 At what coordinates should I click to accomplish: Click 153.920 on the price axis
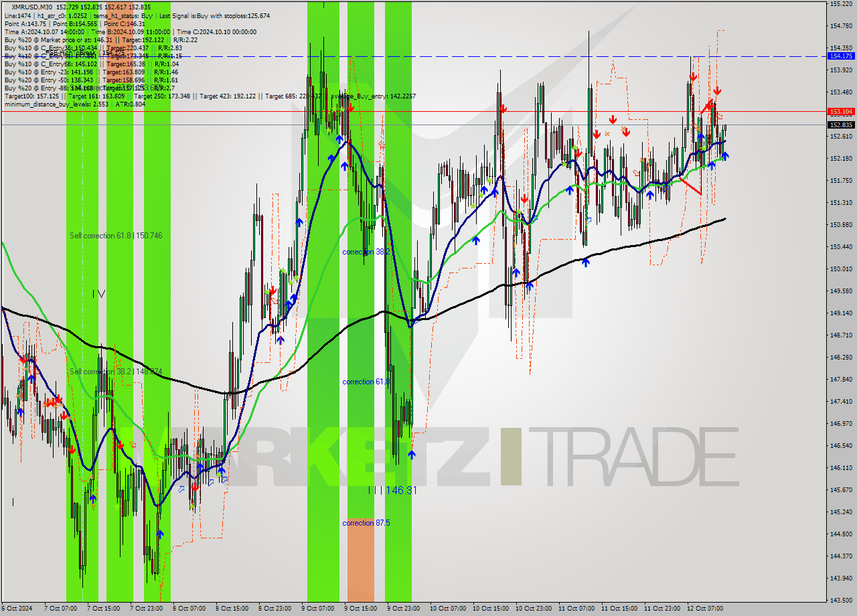point(841,70)
